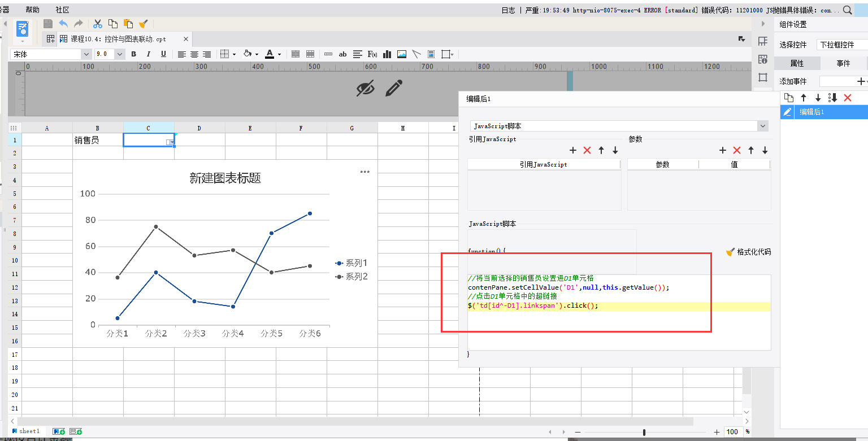The image size is (868, 441).
Task: Click the Save icon in top toolbar
Action: coord(48,24)
